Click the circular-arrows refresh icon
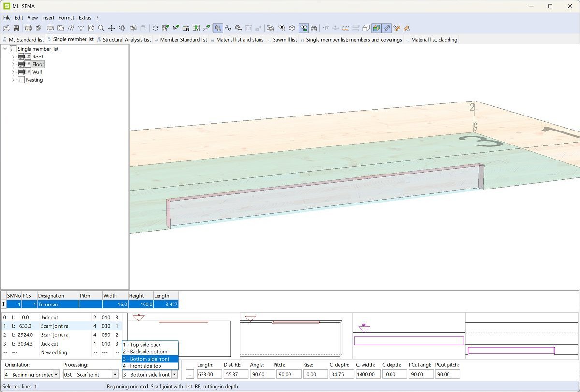 155,28
